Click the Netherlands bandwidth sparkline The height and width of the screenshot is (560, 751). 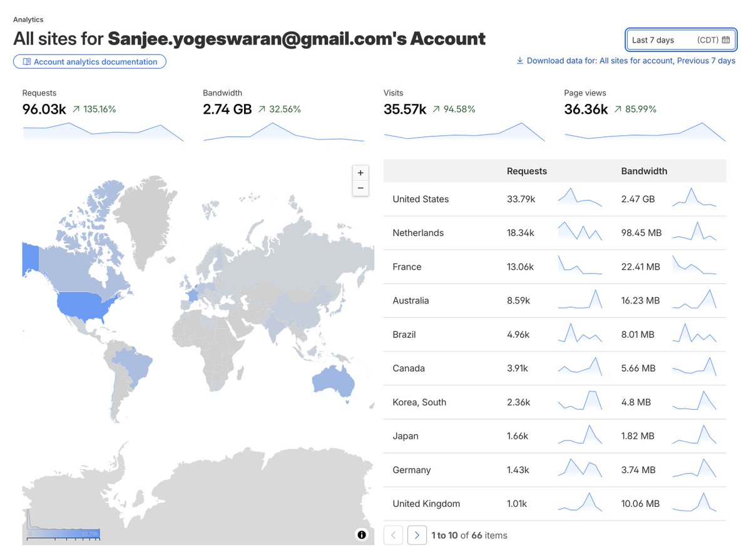tap(694, 231)
